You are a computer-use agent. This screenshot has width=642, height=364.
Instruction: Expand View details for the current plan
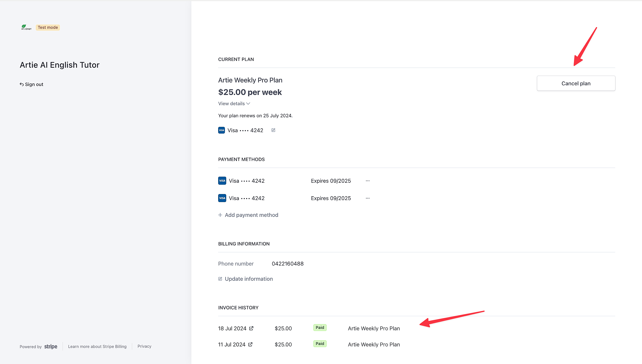tap(234, 104)
